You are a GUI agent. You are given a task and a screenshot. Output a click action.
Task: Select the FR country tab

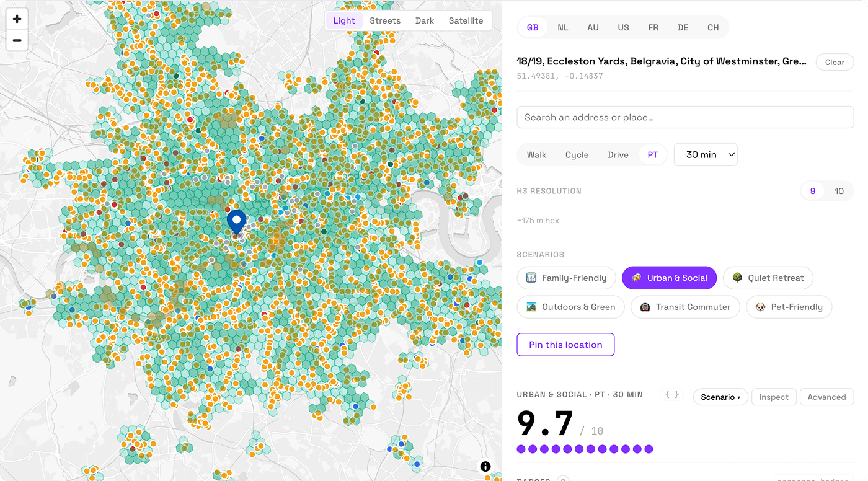(x=653, y=27)
